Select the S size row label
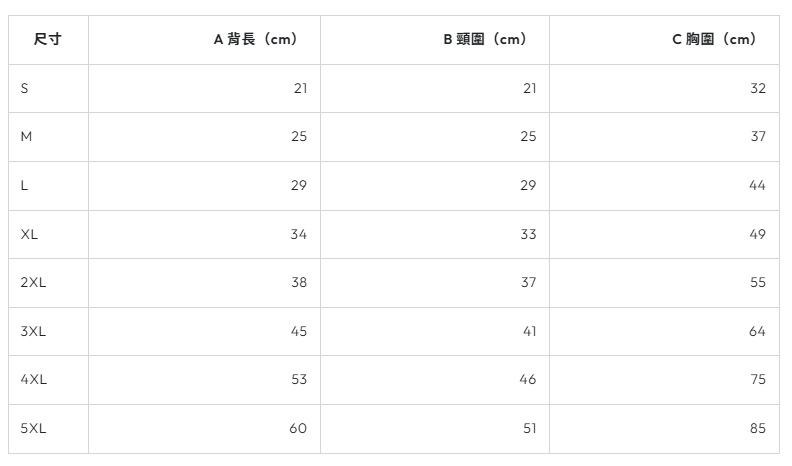This screenshot has width=792, height=466. tap(25, 88)
